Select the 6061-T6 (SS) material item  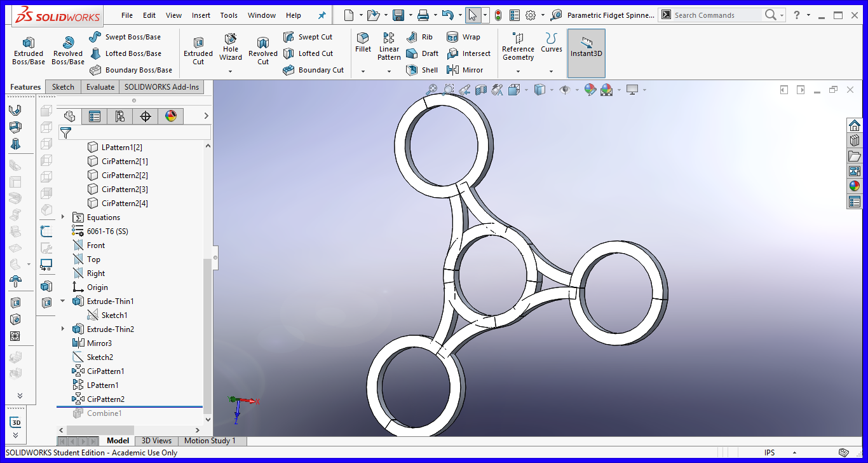click(100, 231)
